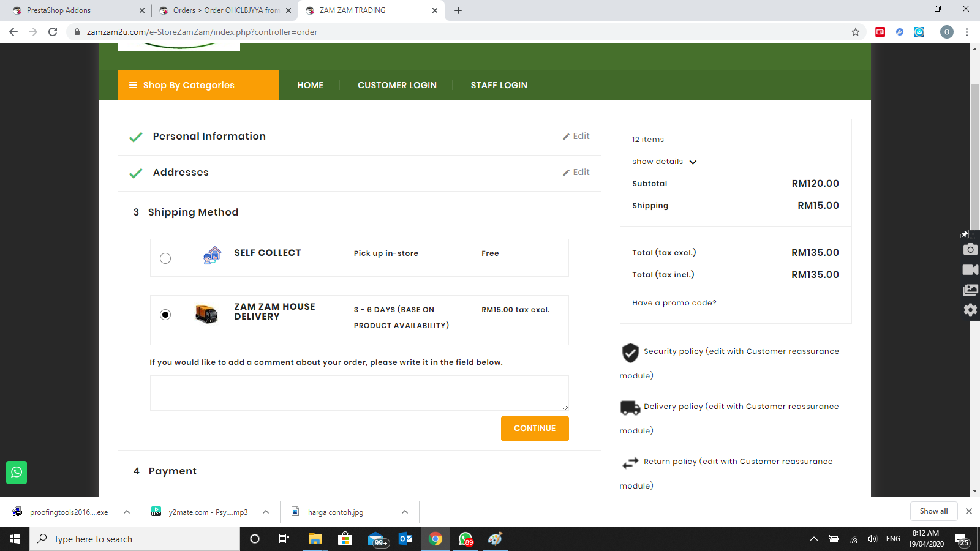Screen dimensions: 980x551
Task: Click the Payment step heading
Action: click(x=173, y=471)
